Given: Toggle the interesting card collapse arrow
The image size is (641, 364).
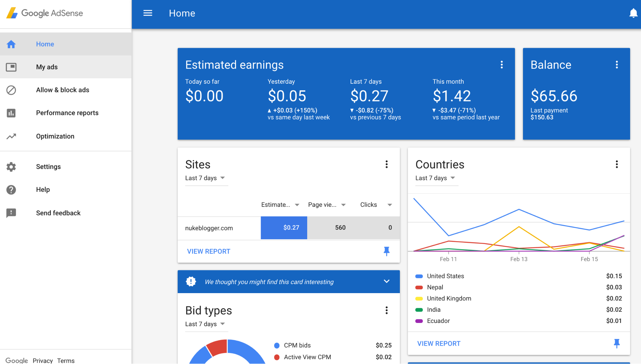Looking at the screenshot, I should 386,281.
